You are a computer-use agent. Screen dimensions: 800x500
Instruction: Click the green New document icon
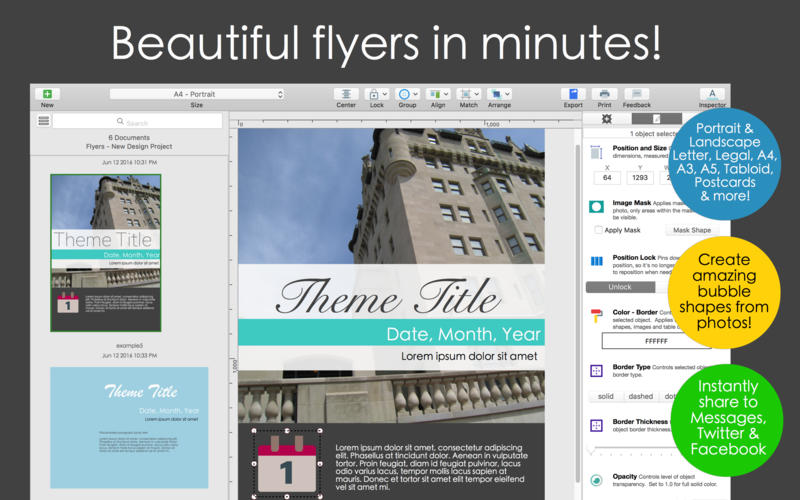pyautogui.click(x=47, y=93)
